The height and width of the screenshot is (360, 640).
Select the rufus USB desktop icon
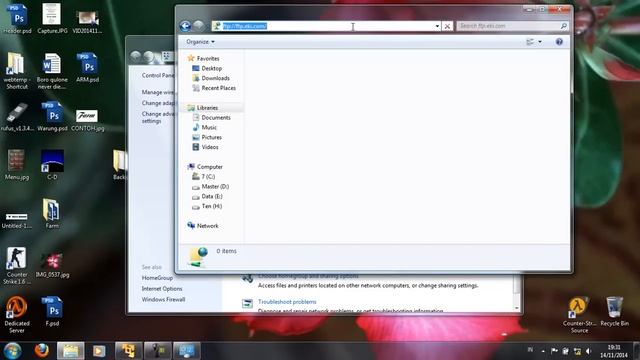pos(17,117)
